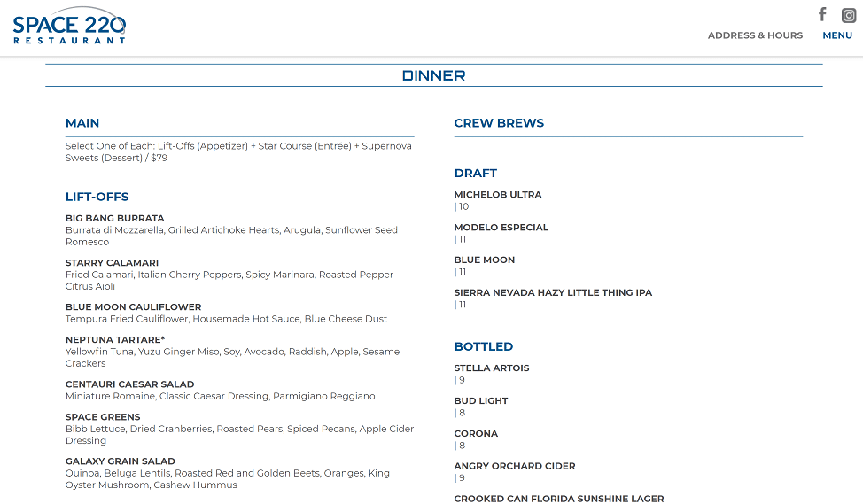Click the Stella Artois price 9
Screen dimensions: 863x504
[x=462, y=380]
